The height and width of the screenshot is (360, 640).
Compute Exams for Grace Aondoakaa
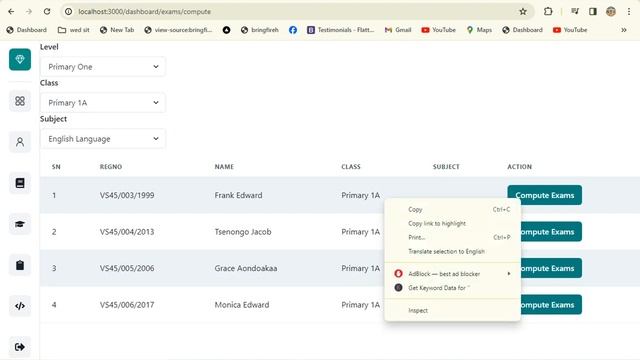[x=551, y=268]
